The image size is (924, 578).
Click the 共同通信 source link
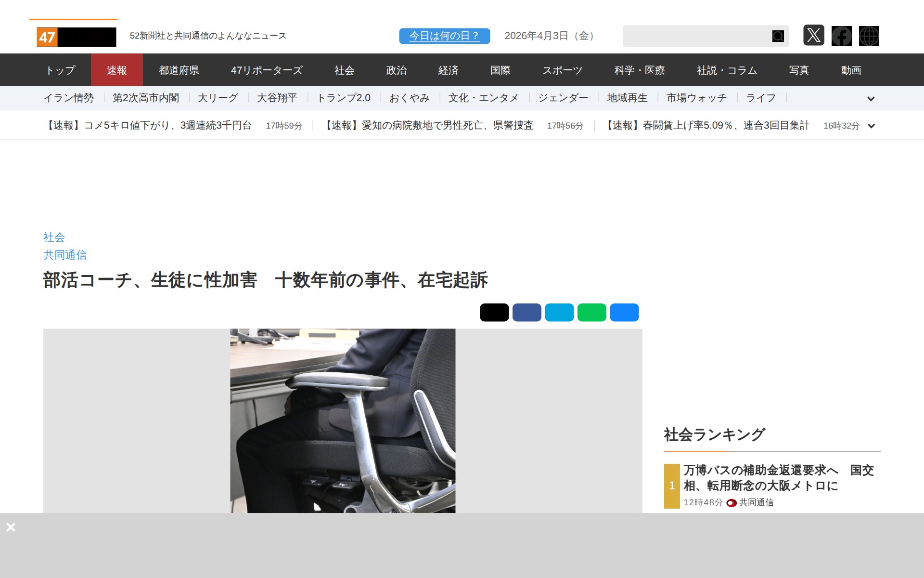tap(65, 255)
